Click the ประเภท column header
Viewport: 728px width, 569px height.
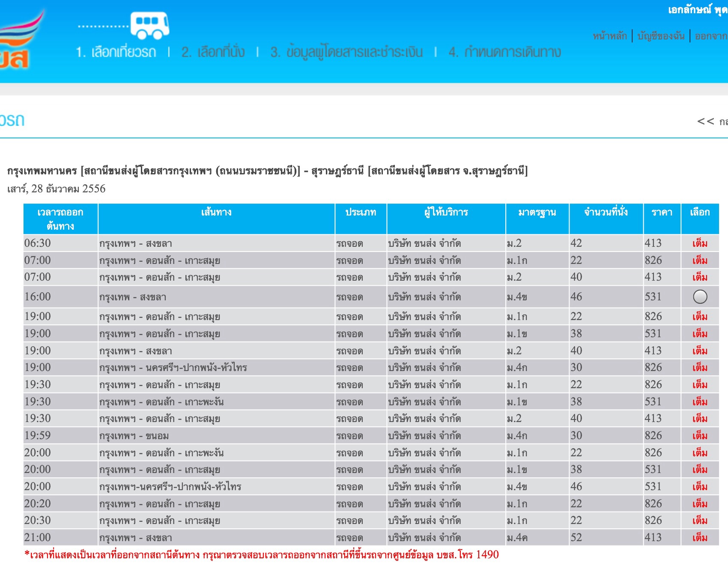361,219
